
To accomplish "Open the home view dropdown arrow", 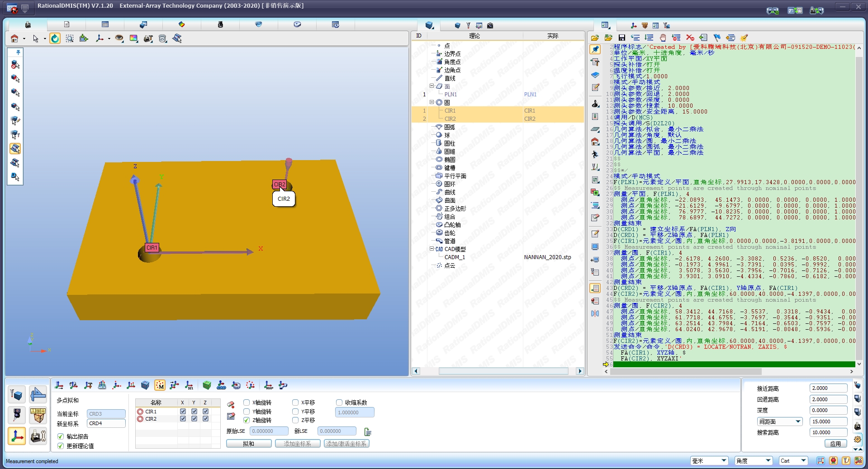I will (24, 39).
